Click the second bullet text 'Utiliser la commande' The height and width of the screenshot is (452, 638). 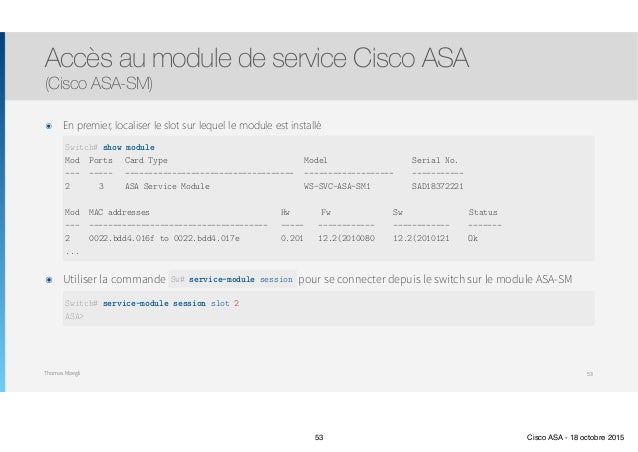[114, 279]
